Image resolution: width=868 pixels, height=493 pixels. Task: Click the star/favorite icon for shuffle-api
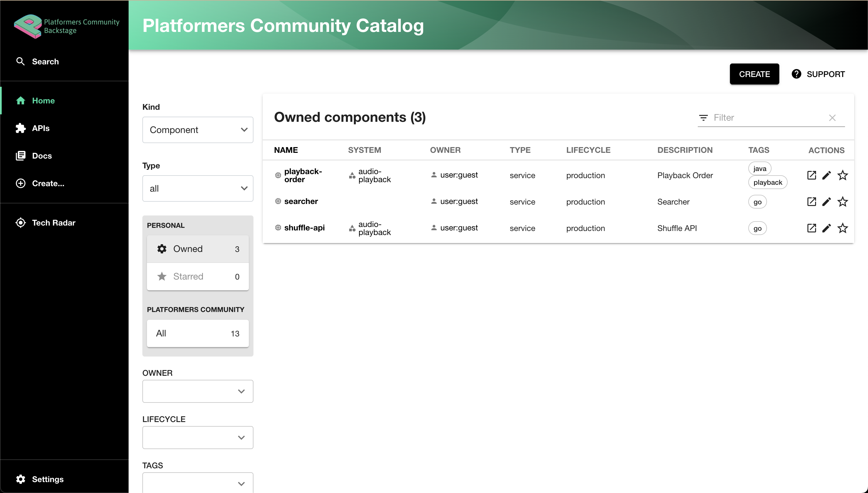[x=843, y=228]
